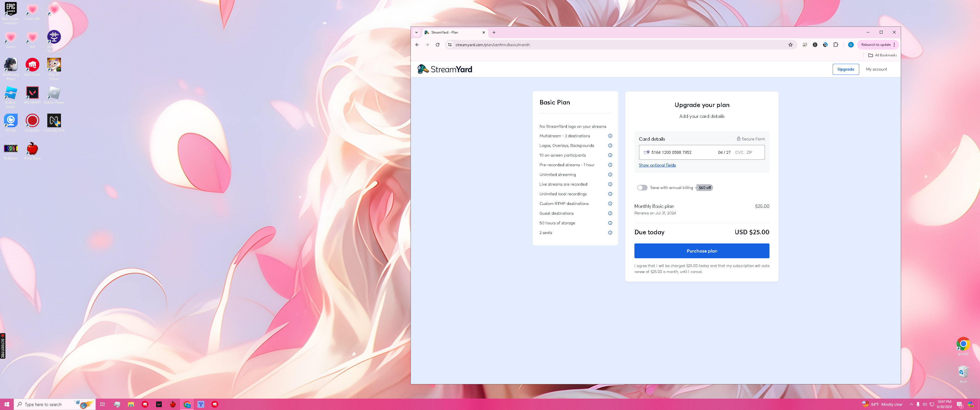980x410 pixels.
Task: Enable Save with annual billing toggle
Action: (642, 188)
